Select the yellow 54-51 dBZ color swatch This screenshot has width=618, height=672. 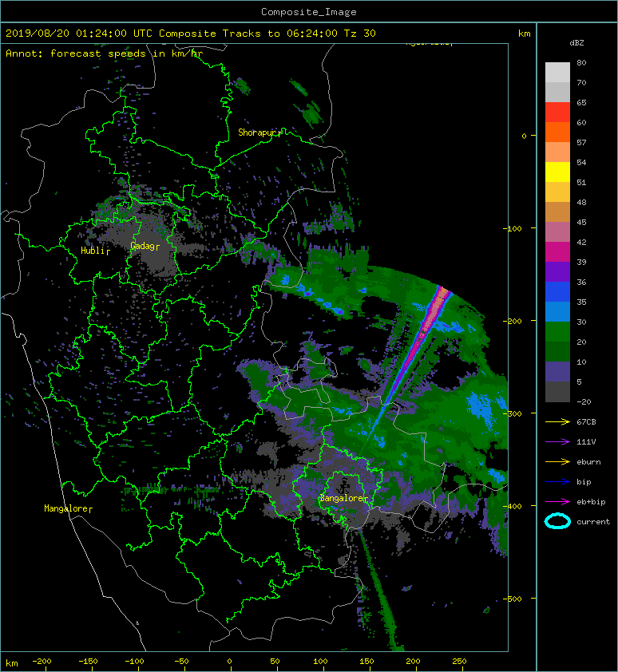pyautogui.click(x=557, y=172)
